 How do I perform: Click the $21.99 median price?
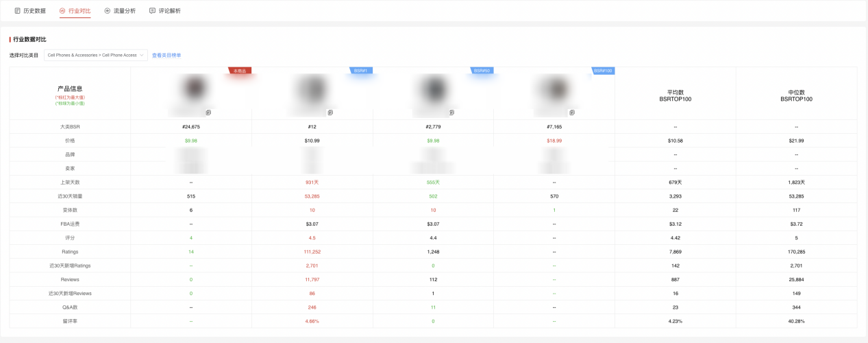pyautogui.click(x=796, y=141)
